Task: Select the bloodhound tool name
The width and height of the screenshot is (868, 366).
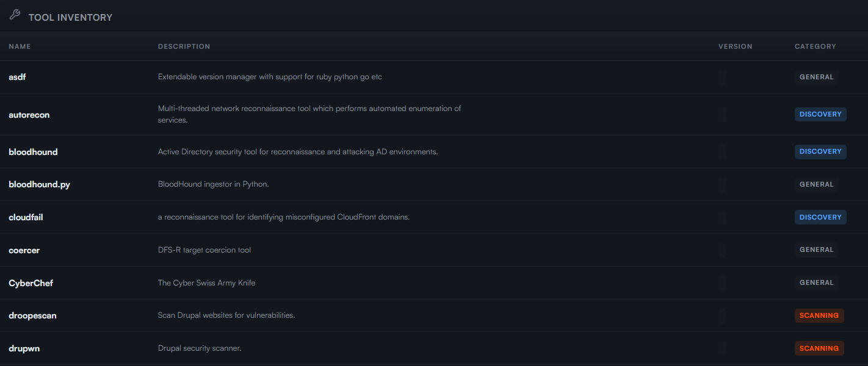Action: pos(33,152)
